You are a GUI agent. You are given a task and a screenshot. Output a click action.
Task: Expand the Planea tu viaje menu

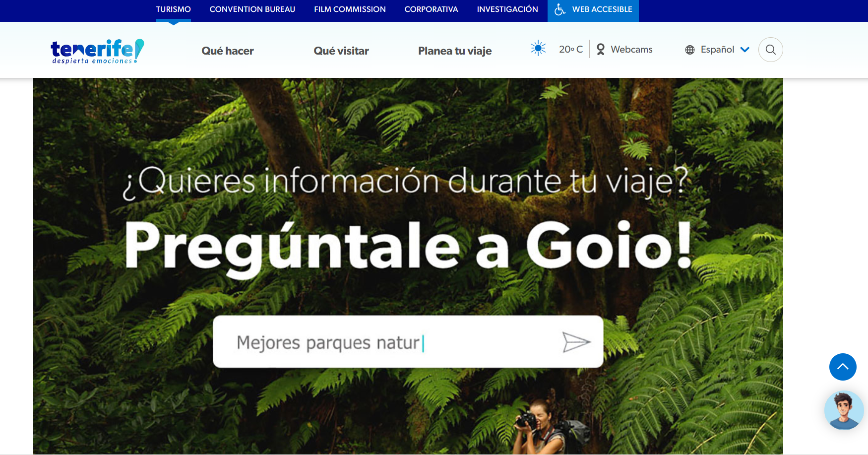pos(455,51)
